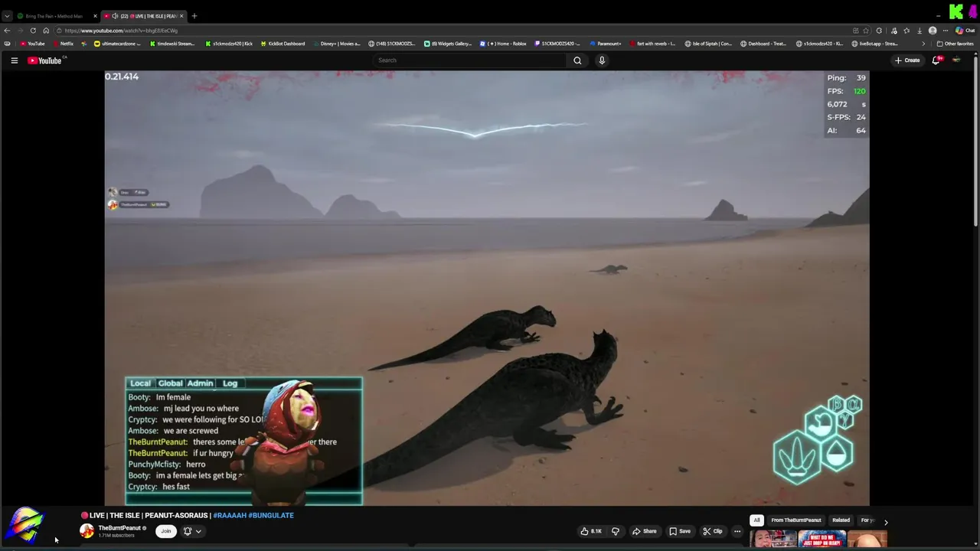Add this page to favorites star

[867, 31]
